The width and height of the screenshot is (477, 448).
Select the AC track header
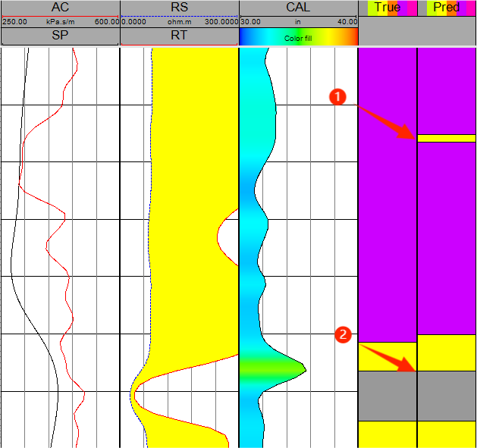pos(60,8)
